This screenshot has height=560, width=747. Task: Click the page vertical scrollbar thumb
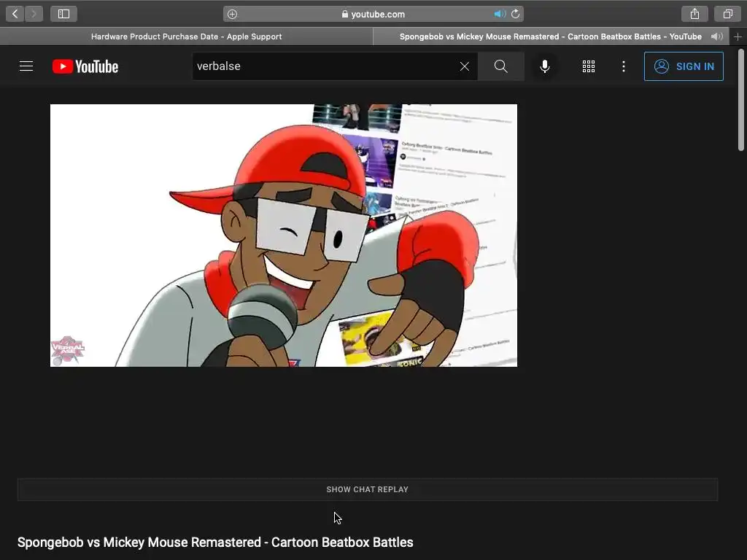pos(741,100)
